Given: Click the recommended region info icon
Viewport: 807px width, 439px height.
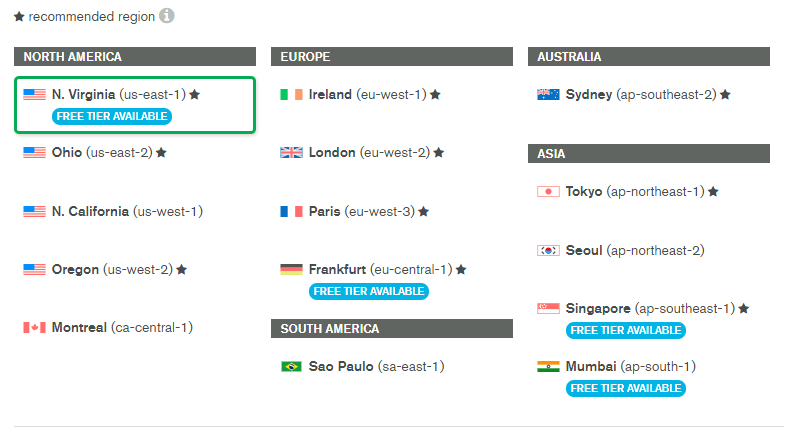Looking at the screenshot, I should 167,16.
